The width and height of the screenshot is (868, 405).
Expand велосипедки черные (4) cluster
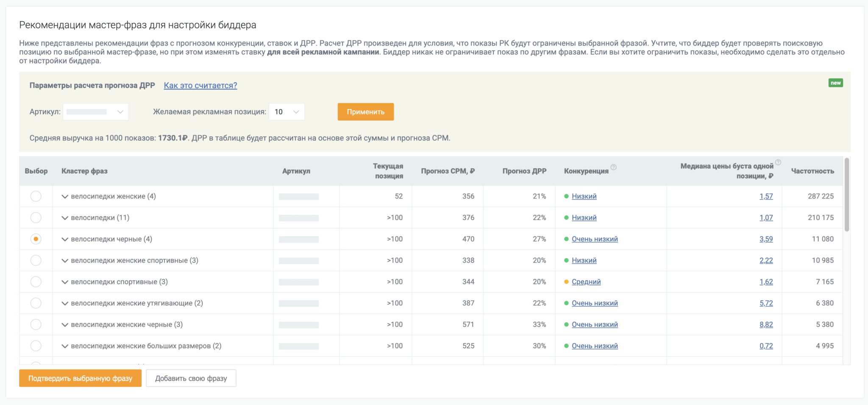coord(65,239)
